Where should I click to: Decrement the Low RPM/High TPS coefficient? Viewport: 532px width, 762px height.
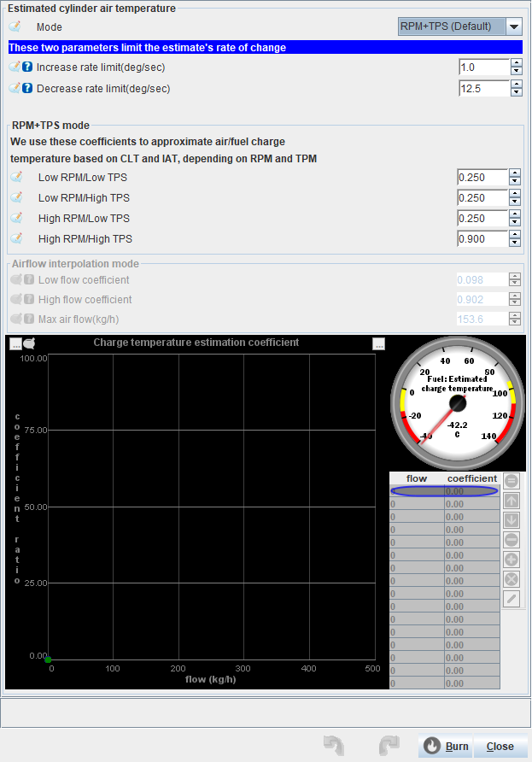point(515,202)
